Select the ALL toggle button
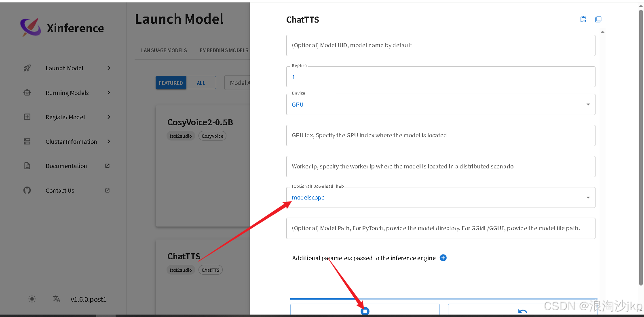 (201, 83)
